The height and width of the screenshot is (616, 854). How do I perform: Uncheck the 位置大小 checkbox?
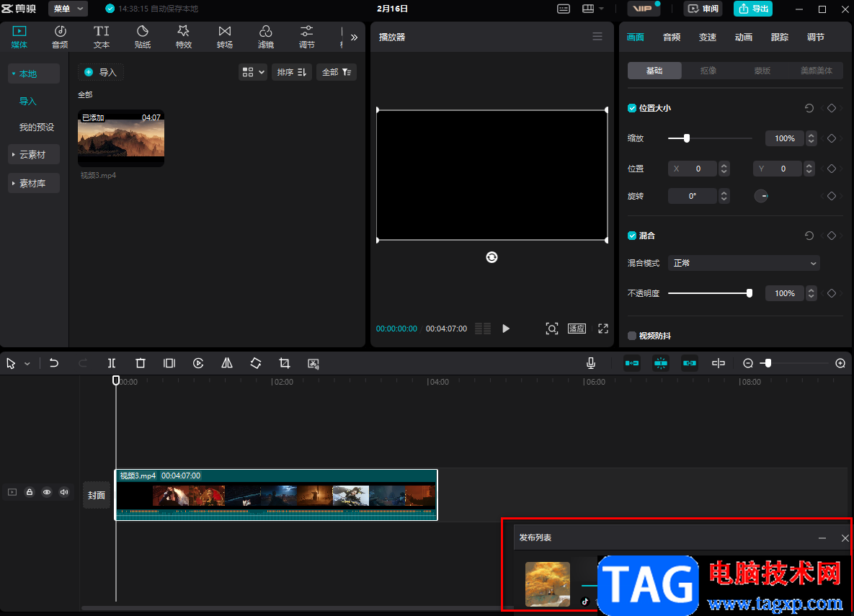[x=632, y=108]
